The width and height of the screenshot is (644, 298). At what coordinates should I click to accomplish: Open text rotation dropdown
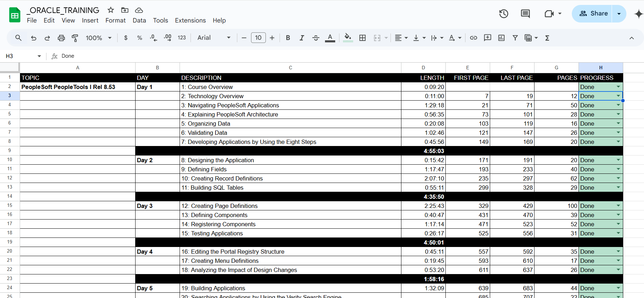[455, 38]
